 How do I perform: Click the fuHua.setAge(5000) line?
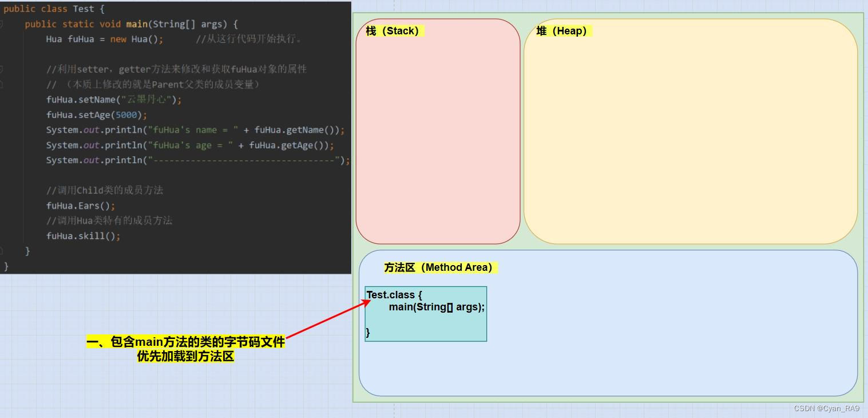97,115
